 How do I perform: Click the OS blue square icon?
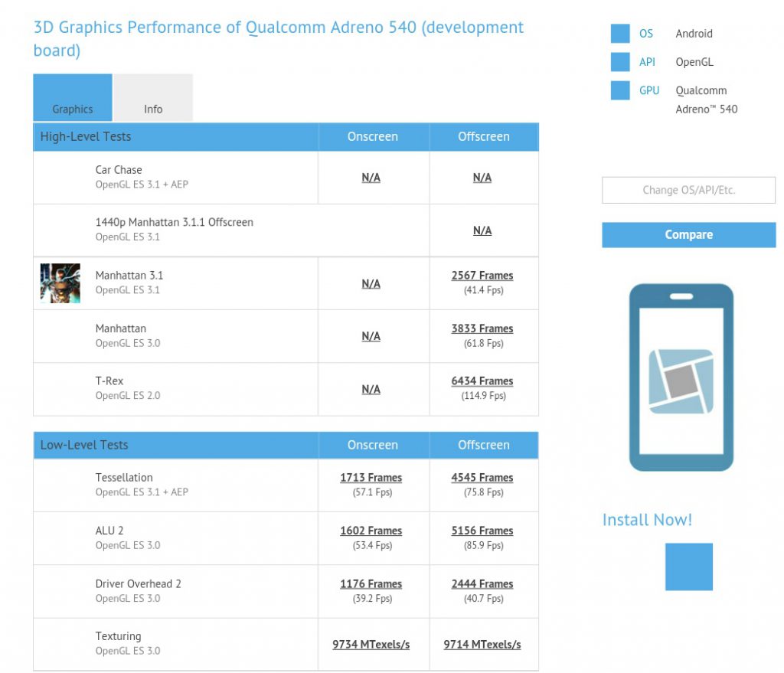pyautogui.click(x=620, y=34)
